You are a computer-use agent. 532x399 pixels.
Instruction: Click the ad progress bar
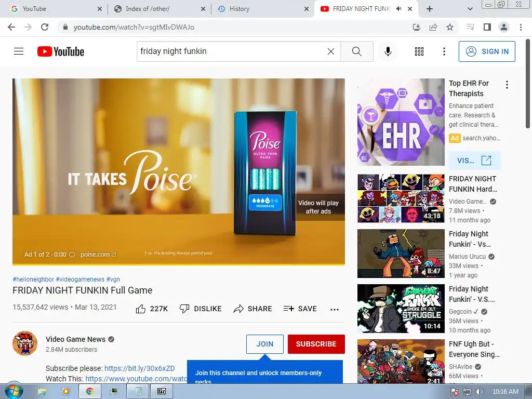pos(179,264)
